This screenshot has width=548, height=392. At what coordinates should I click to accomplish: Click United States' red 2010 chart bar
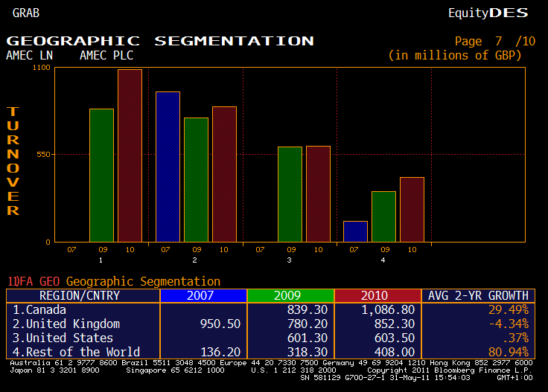tap(318, 194)
